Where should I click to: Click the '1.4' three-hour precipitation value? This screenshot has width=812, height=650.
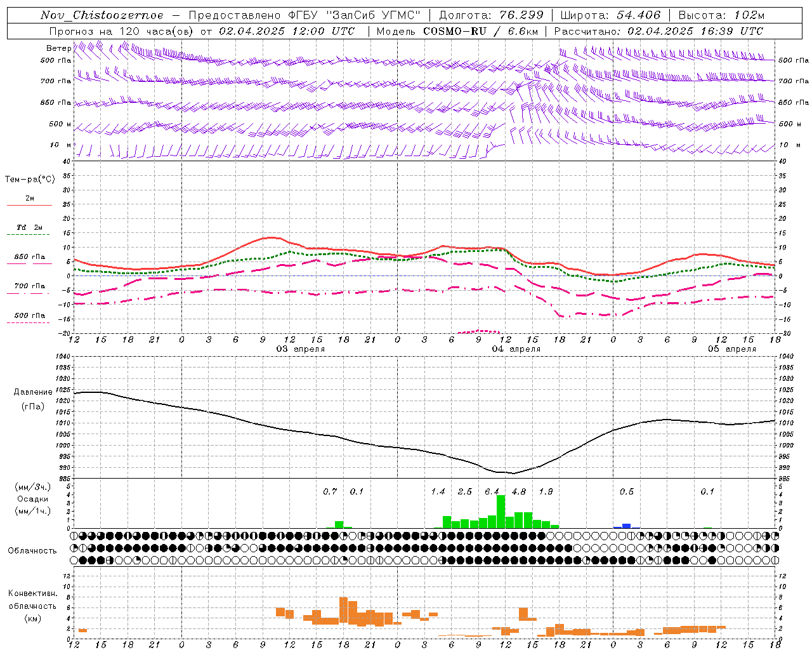(438, 491)
